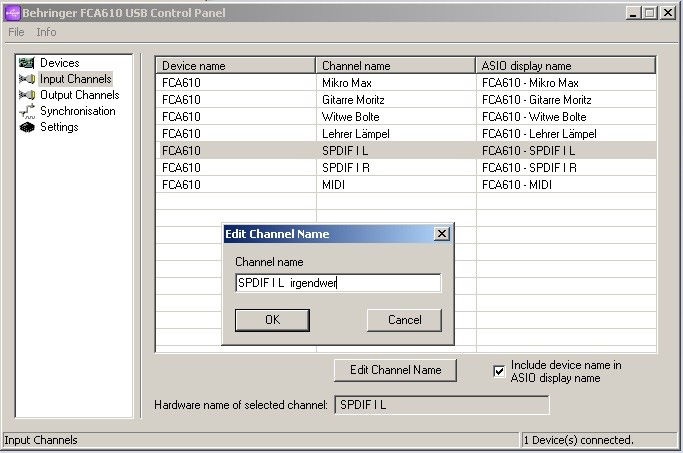Sort by Device name column header
This screenshot has width=683, height=453.
point(235,66)
